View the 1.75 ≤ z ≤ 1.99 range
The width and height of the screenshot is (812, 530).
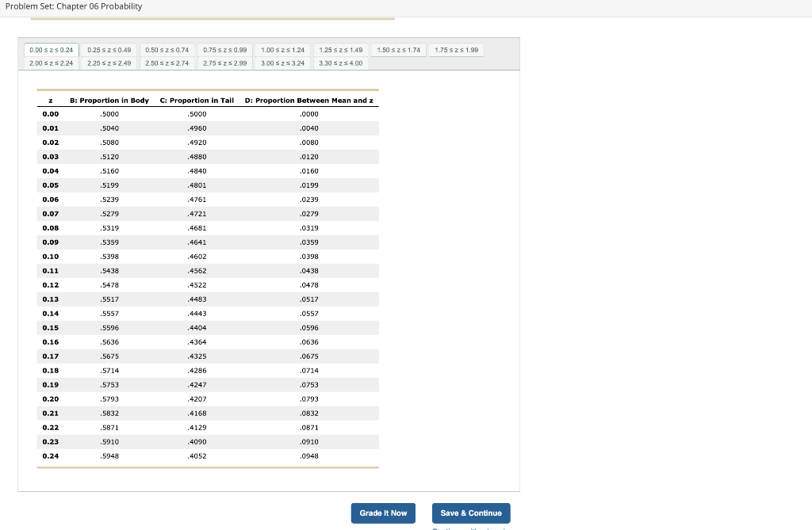(456, 49)
